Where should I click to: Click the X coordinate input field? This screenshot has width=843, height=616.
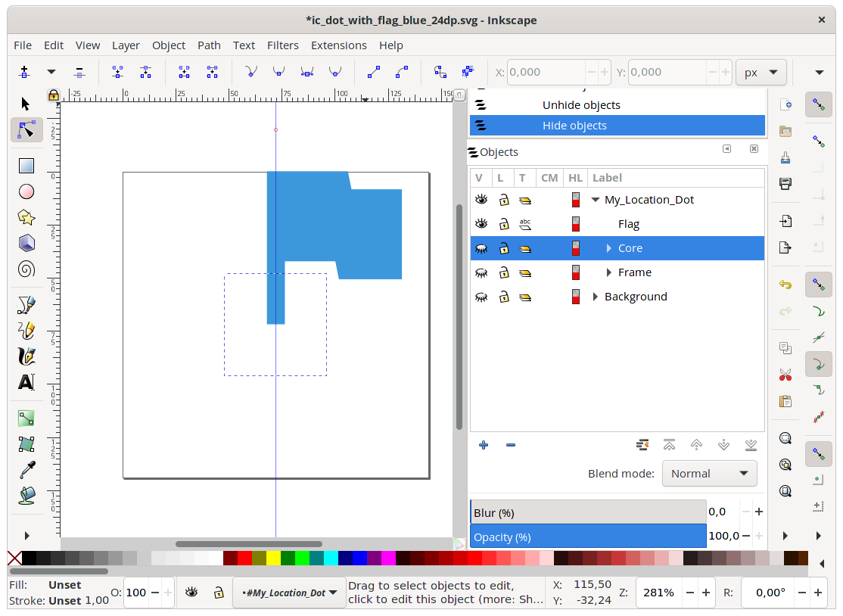tap(546, 72)
